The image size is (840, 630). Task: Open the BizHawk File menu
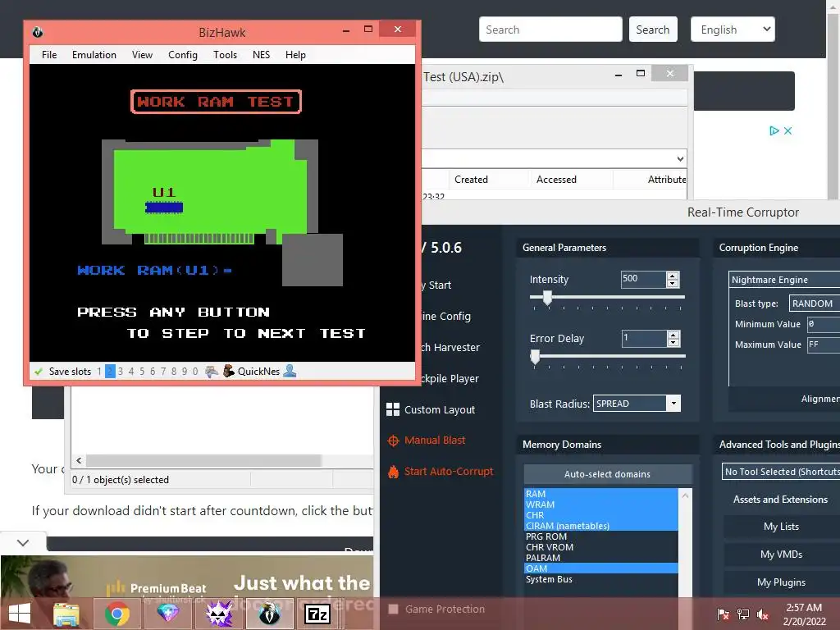coord(49,55)
